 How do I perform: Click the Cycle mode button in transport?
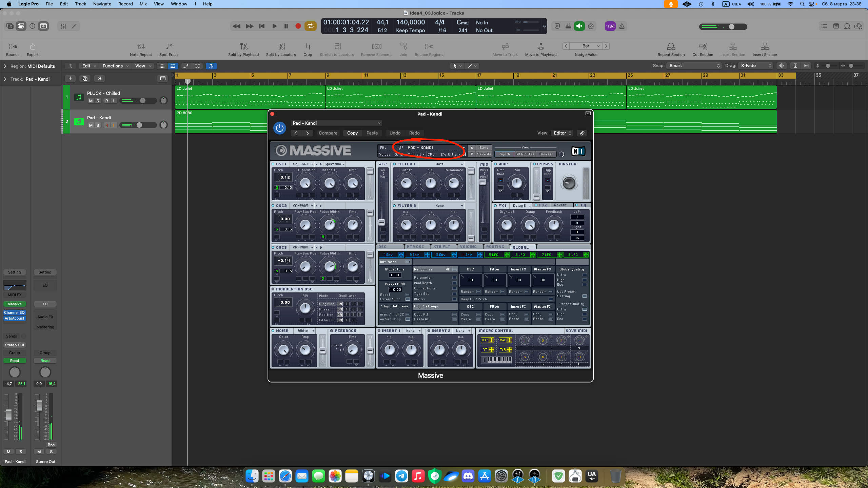310,26
